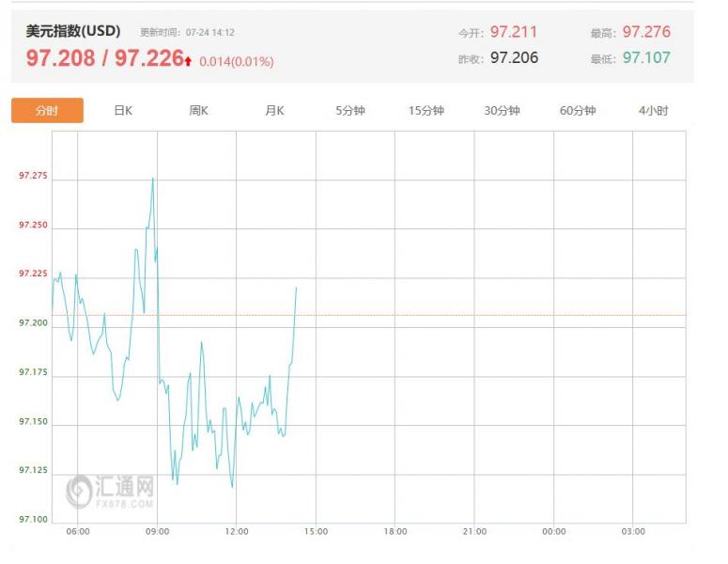Screen dimensions: 728x564
Task: Switch to the 日K chart tab
Action: [123, 111]
